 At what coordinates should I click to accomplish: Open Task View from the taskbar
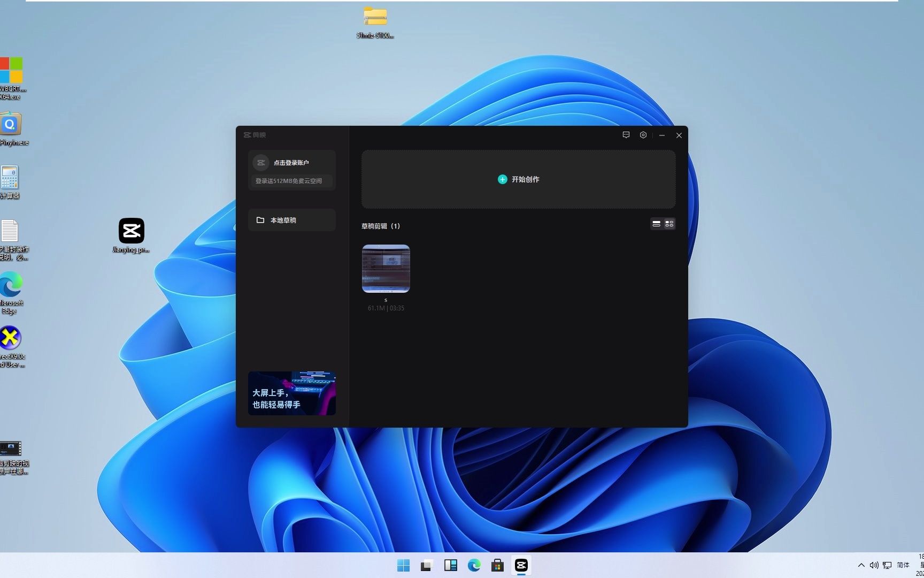tap(427, 565)
